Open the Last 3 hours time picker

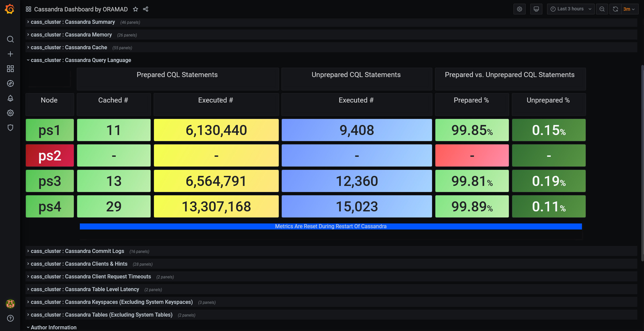[x=571, y=9]
